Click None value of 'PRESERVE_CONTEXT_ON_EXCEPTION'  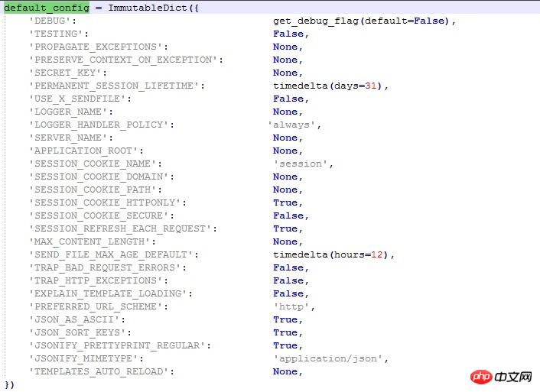285,60
